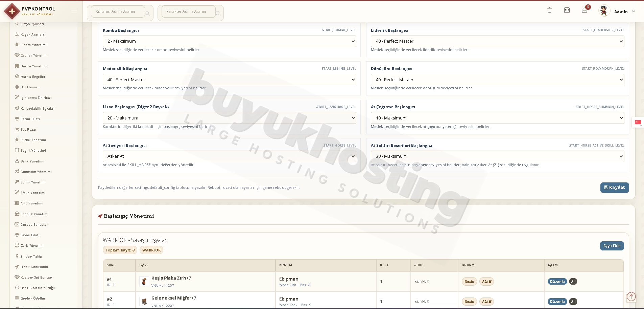The width and height of the screenshot is (644, 309).
Task: Click the Dönüşüm Yönetimi shuffle icon
Action: point(17,172)
